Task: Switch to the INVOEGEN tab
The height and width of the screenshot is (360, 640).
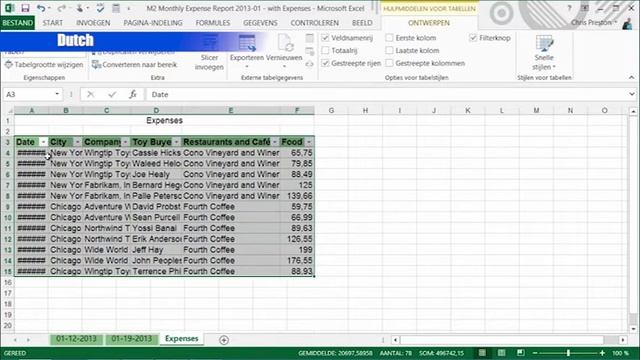Action: point(93,23)
